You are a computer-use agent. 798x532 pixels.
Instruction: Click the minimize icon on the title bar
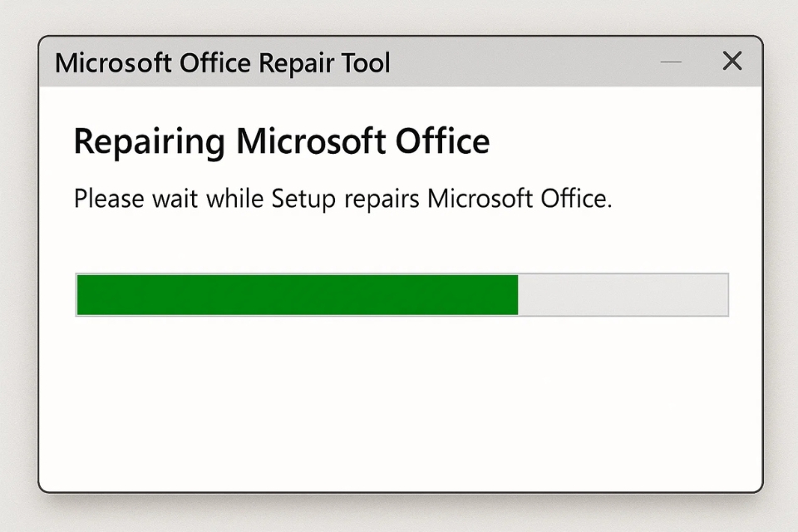point(670,62)
